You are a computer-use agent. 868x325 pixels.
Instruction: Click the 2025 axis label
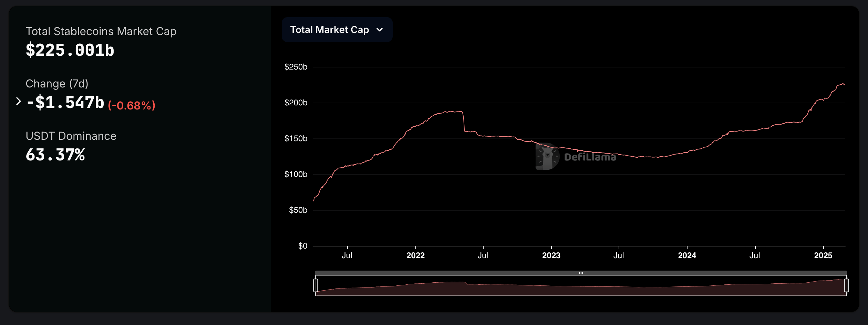coord(824,255)
